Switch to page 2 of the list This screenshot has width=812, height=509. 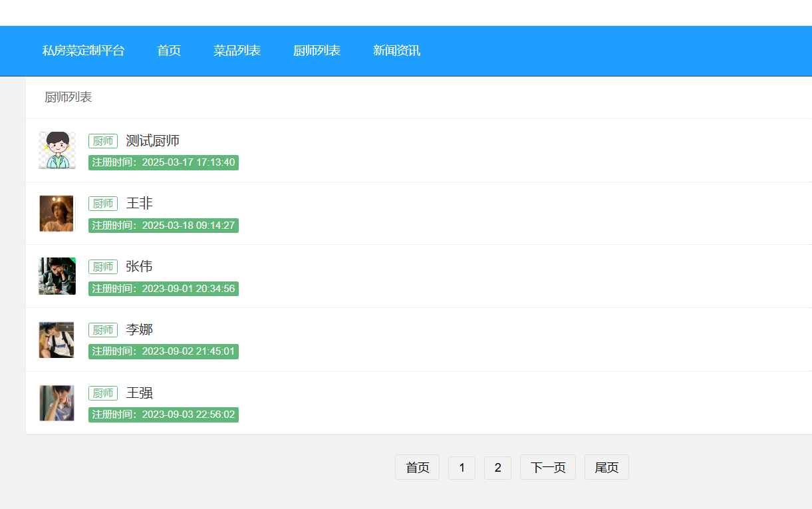(x=497, y=468)
